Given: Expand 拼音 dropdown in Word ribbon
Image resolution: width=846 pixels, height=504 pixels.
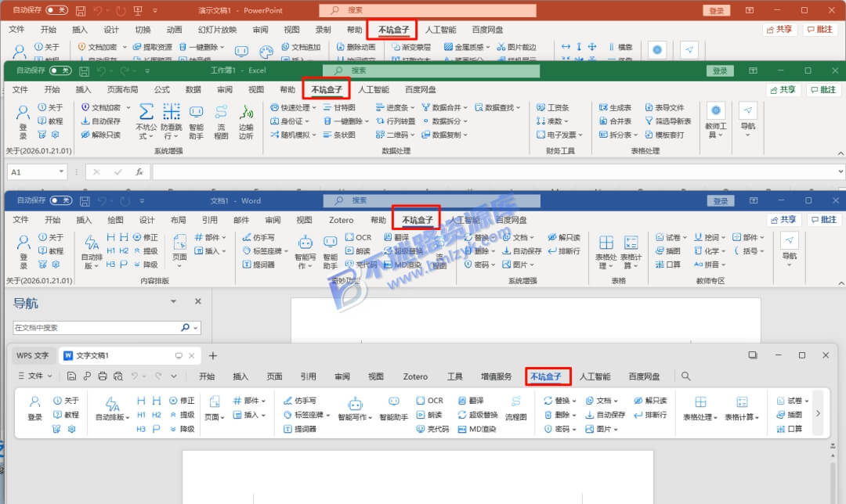Looking at the screenshot, I should [x=724, y=265].
